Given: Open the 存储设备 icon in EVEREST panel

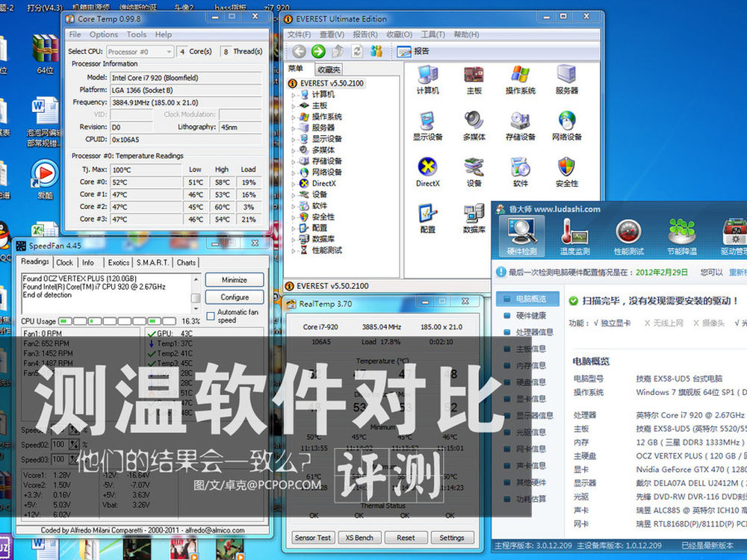Looking at the screenshot, I should 520,125.
